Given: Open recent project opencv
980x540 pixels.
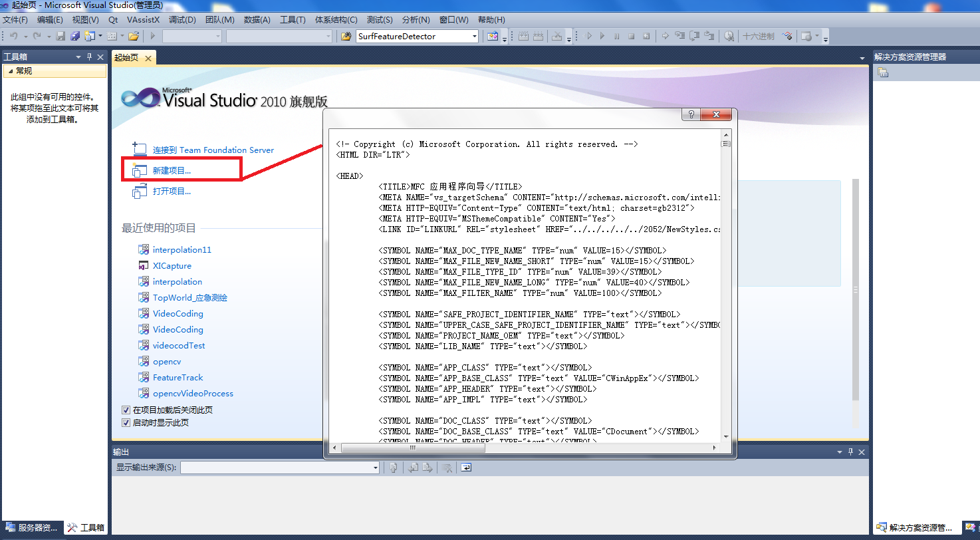Looking at the screenshot, I should coord(167,362).
